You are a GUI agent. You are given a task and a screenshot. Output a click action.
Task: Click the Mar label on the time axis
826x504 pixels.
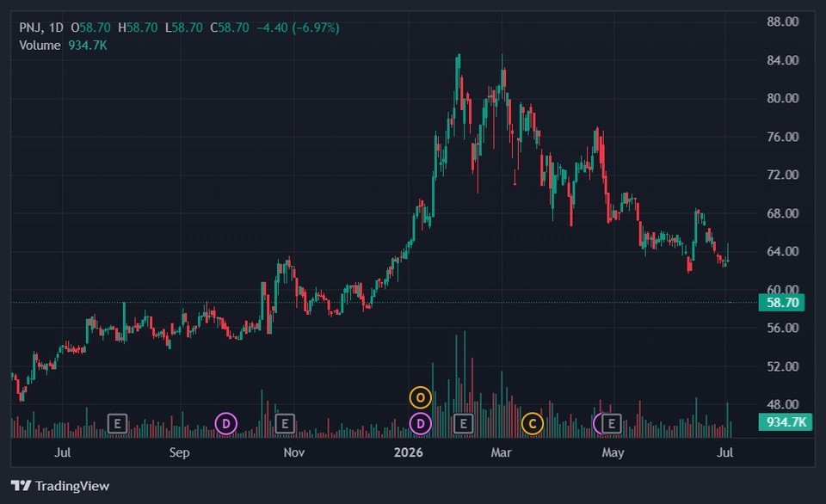[x=501, y=452]
